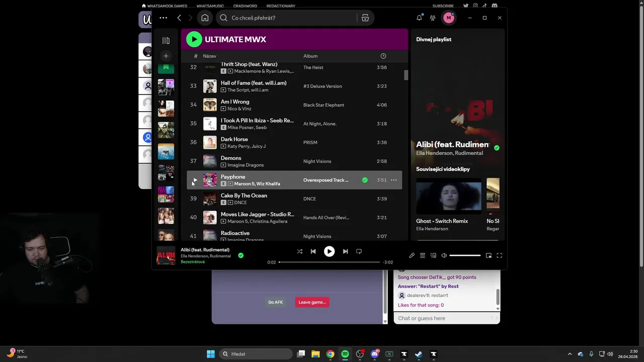Viewport: 644px width, 362px height.
Task: Create a playlist with the plus icon
Action: click(166, 56)
